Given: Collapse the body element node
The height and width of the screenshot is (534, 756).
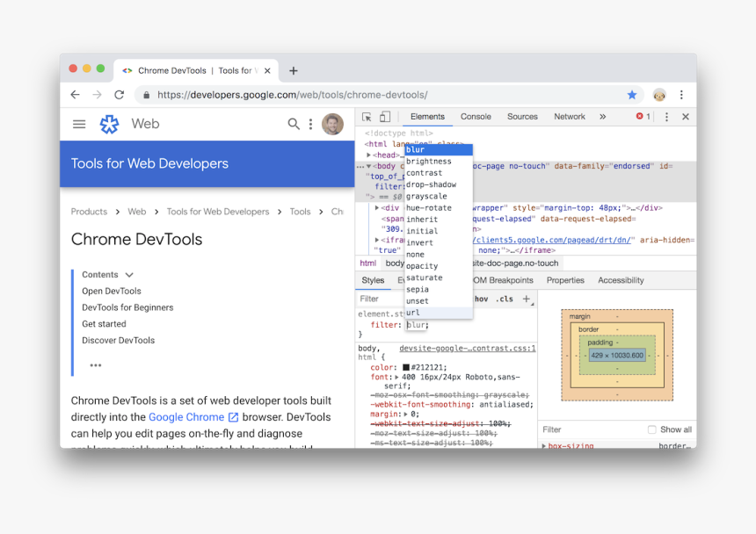Looking at the screenshot, I should (369, 166).
